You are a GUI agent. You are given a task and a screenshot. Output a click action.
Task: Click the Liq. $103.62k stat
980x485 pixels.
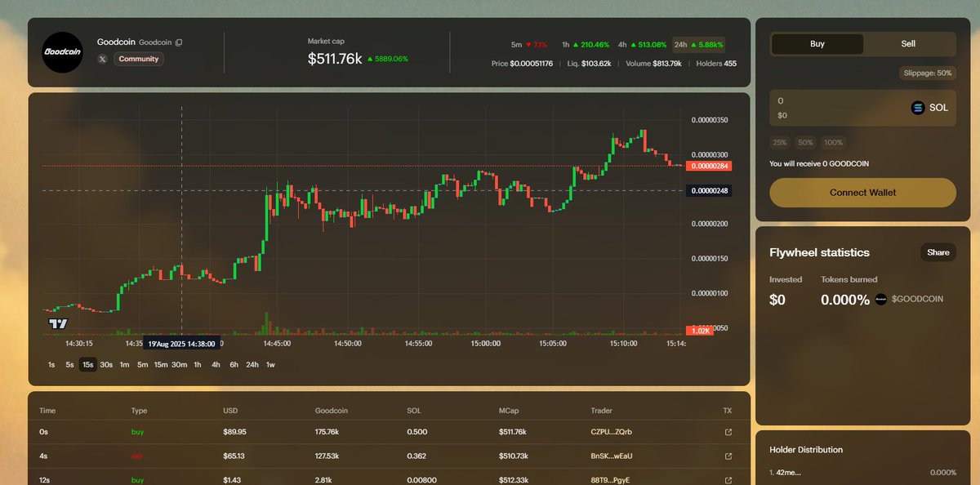(589, 64)
